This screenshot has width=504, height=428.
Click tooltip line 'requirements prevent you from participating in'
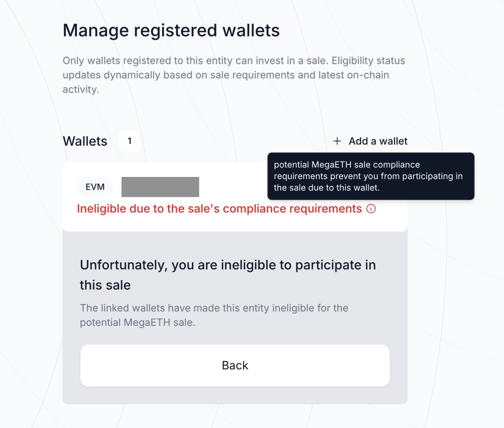[368, 176]
